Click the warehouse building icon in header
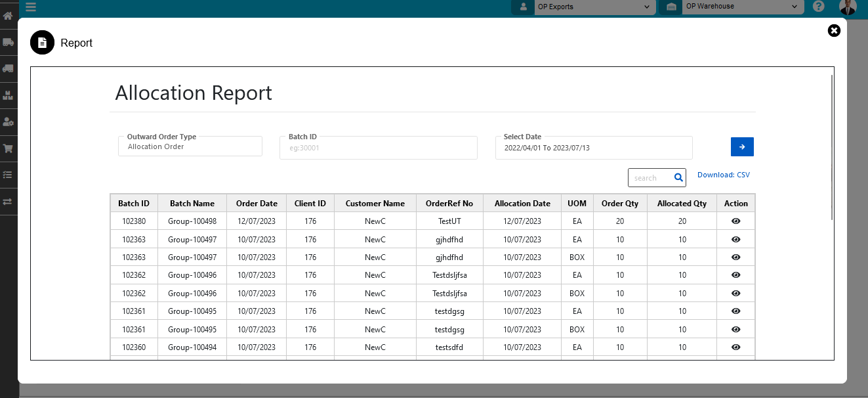 coord(671,7)
